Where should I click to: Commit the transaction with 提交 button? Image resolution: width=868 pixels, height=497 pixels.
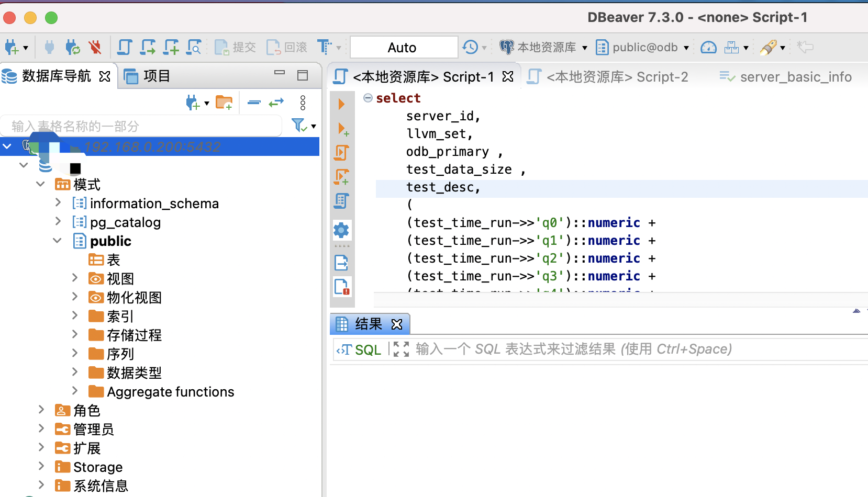click(x=235, y=47)
